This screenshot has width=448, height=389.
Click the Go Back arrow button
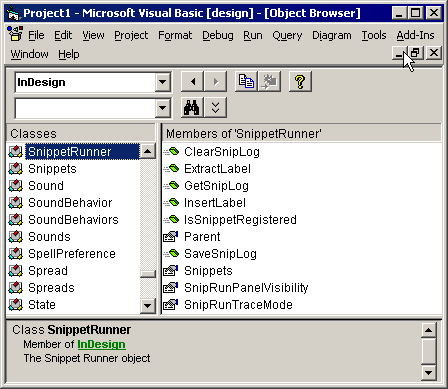[192, 82]
